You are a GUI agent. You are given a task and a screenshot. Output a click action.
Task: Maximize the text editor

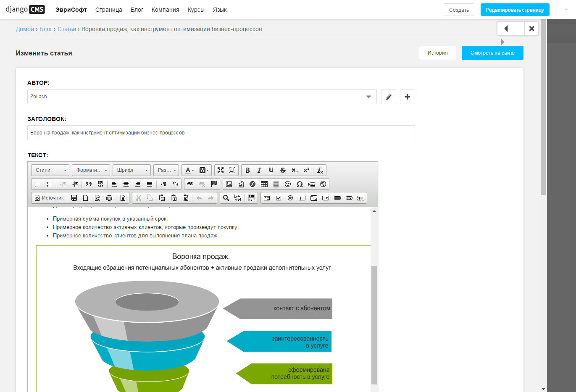(x=221, y=170)
